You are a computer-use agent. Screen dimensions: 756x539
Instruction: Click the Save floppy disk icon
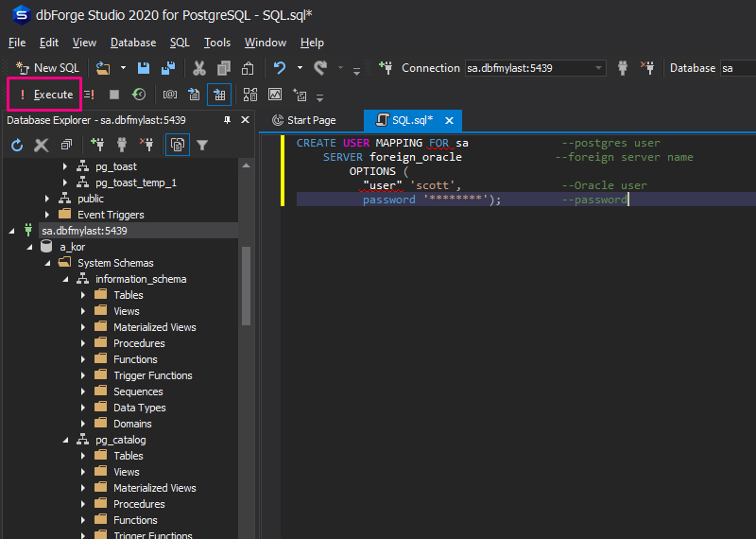pyautogui.click(x=144, y=68)
